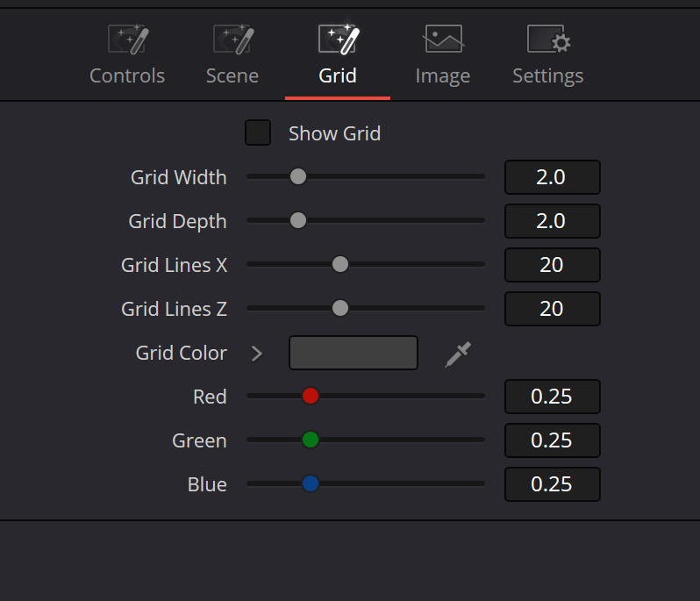Image resolution: width=700 pixels, height=601 pixels.
Task: Open the Controls tab
Action: pos(127,55)
